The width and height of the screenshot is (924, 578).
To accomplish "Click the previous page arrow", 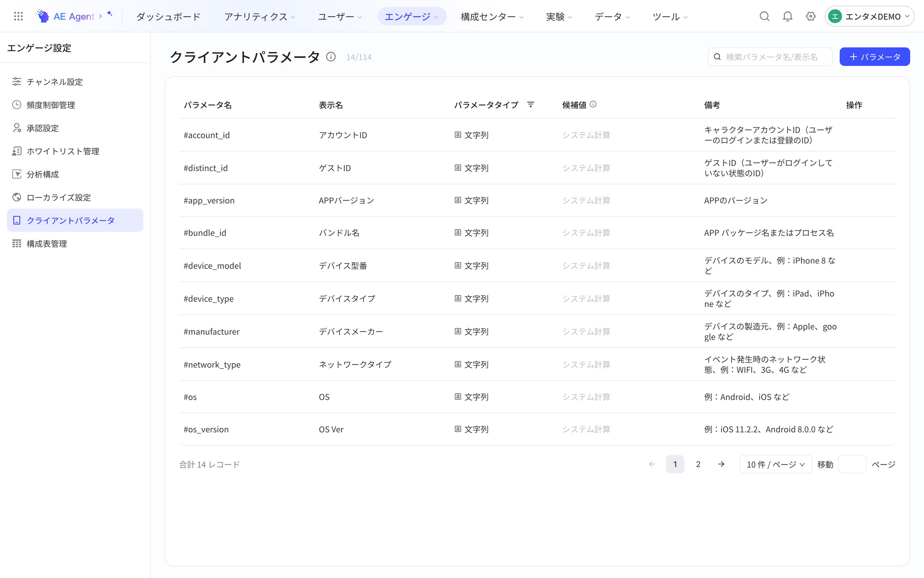I will pyautogui.click(x=652, y=464).
